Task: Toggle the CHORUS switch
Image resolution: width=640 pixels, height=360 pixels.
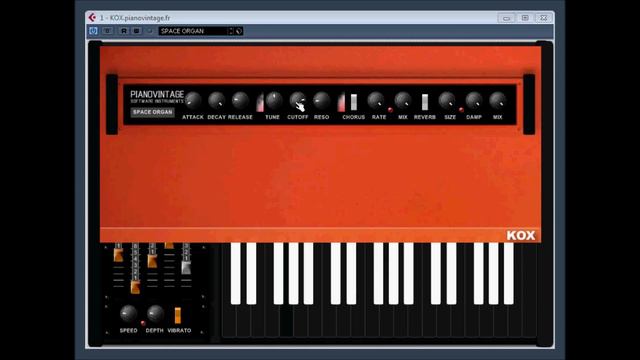Action: coord(354,102)
